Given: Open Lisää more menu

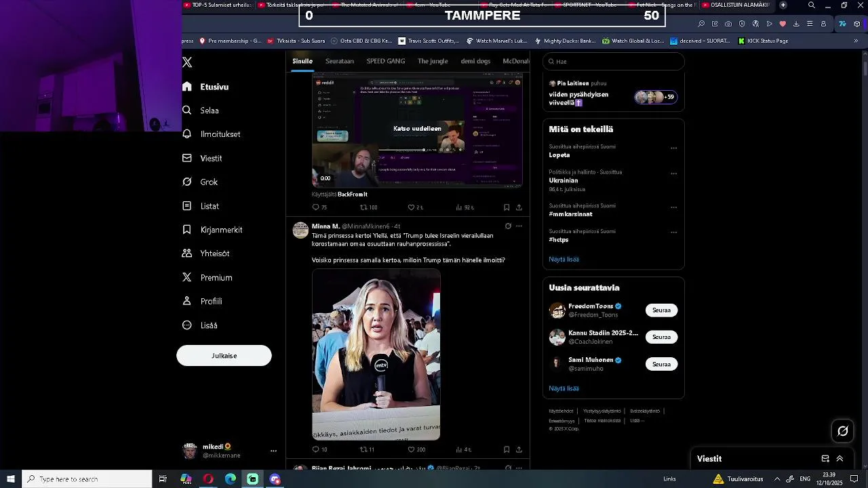Looking at the screenshot, I should pos(200,325).
